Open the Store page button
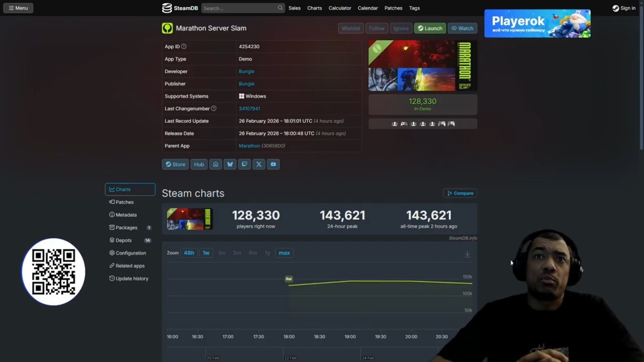This screenshot has height=362, width=644. [175, 164]
